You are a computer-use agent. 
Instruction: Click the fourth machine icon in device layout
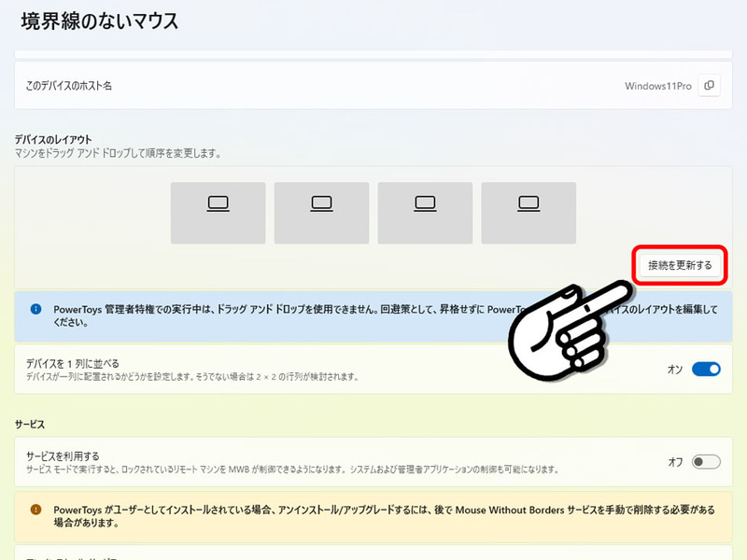pyautogui.click(x=529, y=212)
